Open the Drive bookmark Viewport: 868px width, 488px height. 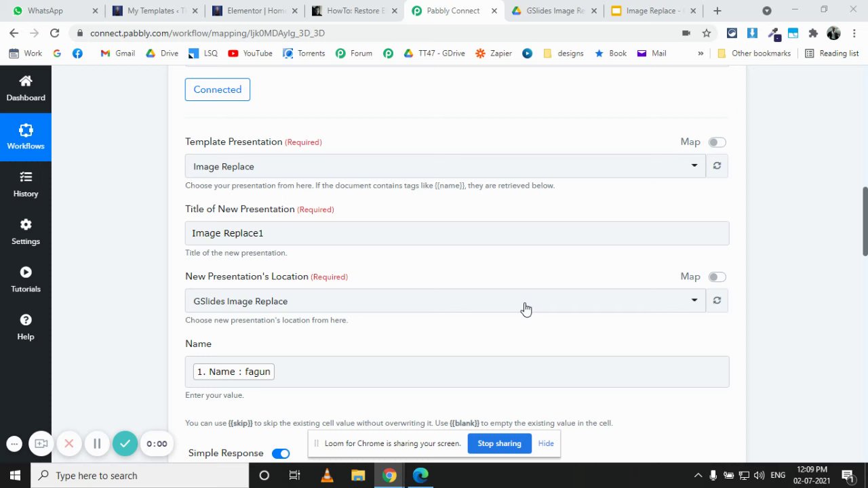tap(161, 54)
